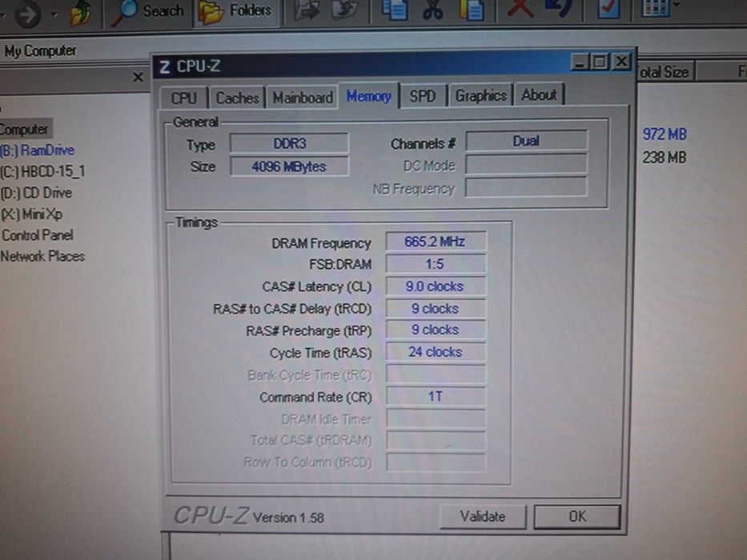Click the 1:5 FSB:DRAM ratio value
This screenshot has height=560, width=747.
pos(436,264)
